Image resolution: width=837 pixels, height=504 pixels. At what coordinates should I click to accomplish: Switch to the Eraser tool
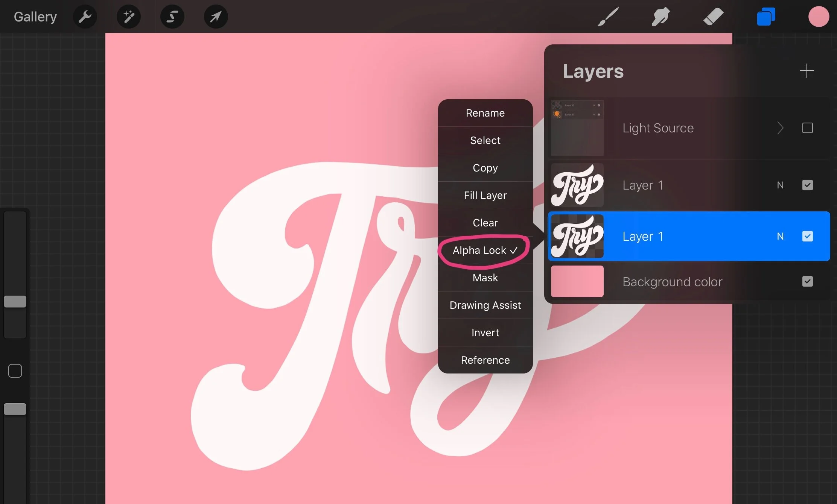tap(713, 16)
